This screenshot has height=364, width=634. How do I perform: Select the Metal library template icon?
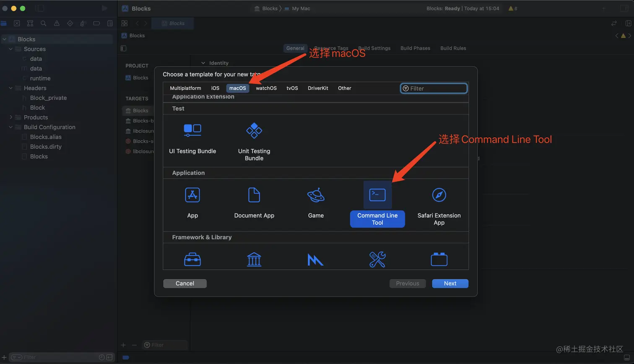[315, 260]
